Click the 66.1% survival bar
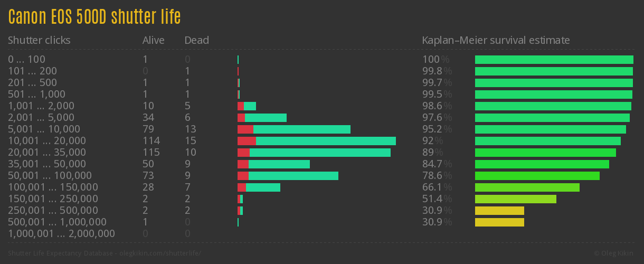 click(527, 187)
